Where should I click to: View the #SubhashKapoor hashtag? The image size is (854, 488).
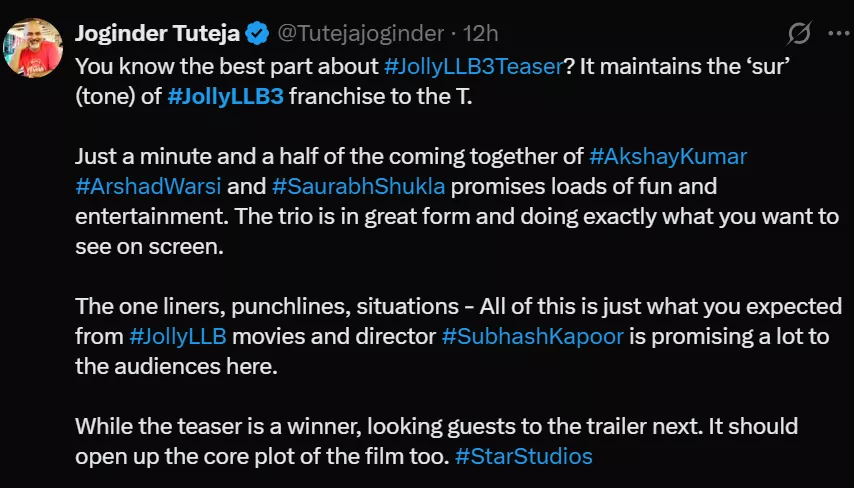coord(533,337)
